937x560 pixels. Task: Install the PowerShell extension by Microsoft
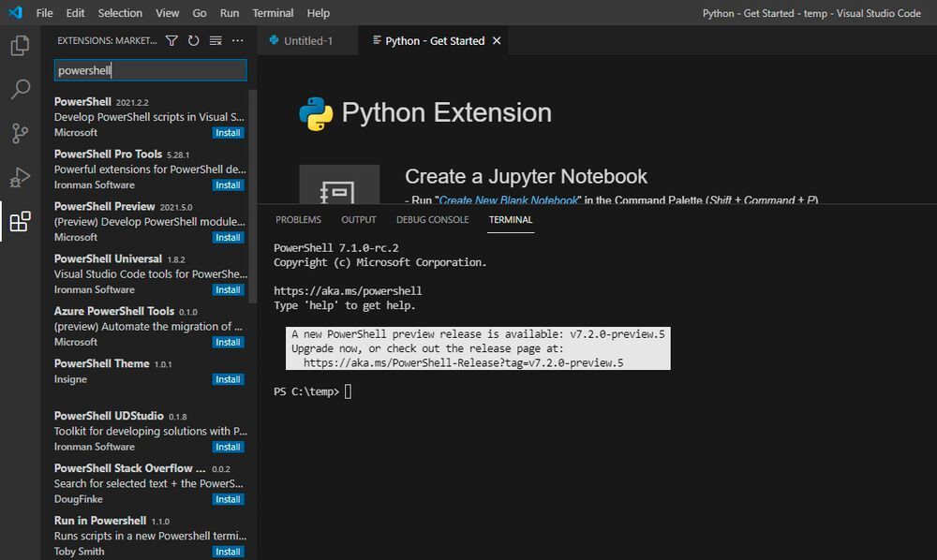(x=228, y=133)
